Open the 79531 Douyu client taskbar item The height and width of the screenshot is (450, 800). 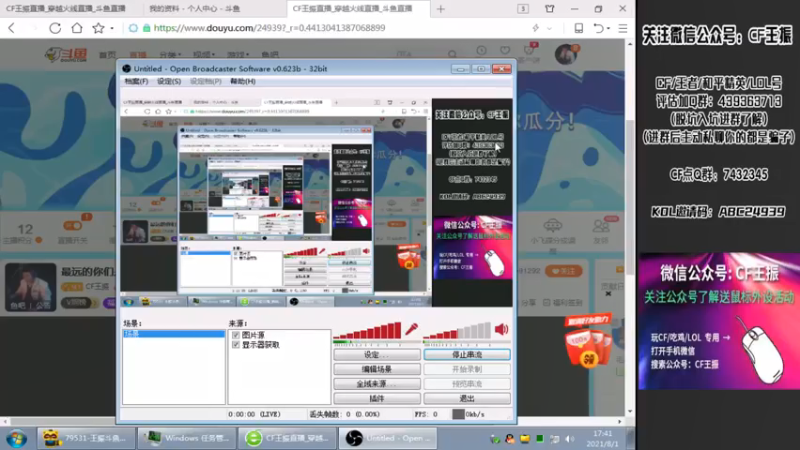click(x=85, y=438)
